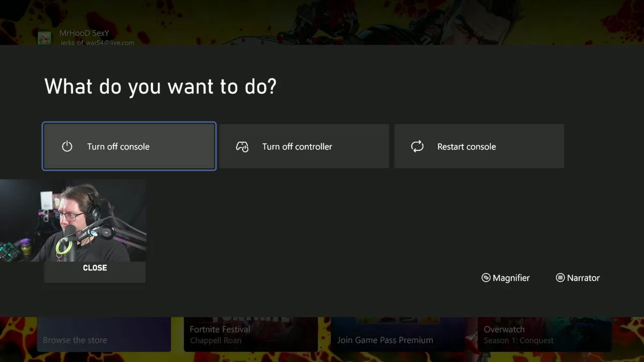Click the view button icon beside Magnifier
Screen dimensions: 644x362
(x=486, y=278)
